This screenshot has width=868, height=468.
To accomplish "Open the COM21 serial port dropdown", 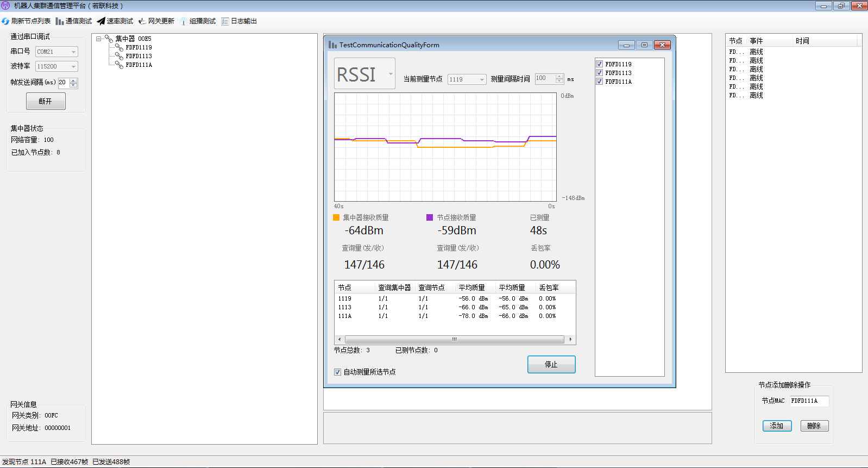I will 73,52.
